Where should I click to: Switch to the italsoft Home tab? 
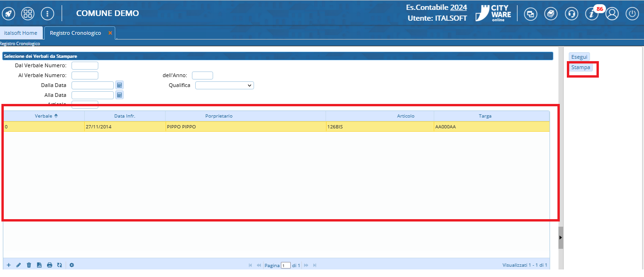pos(21,33)
